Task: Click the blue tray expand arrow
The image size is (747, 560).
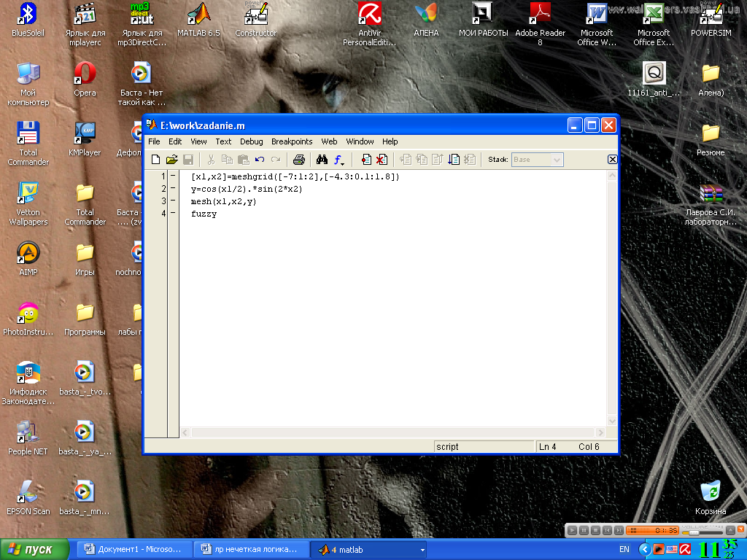Action: coord(645,550)
